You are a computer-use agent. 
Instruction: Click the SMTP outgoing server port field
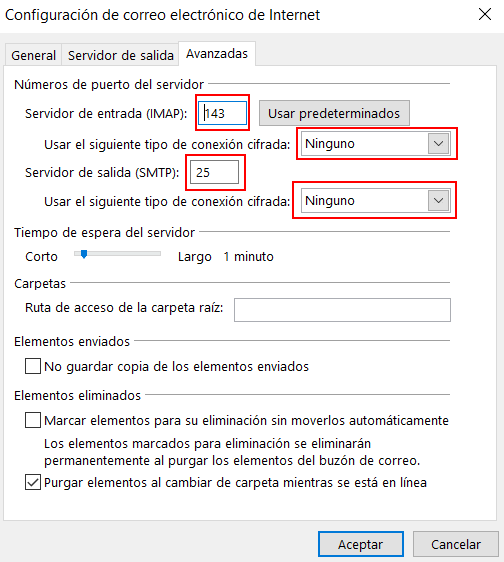(x=214, y=172)
